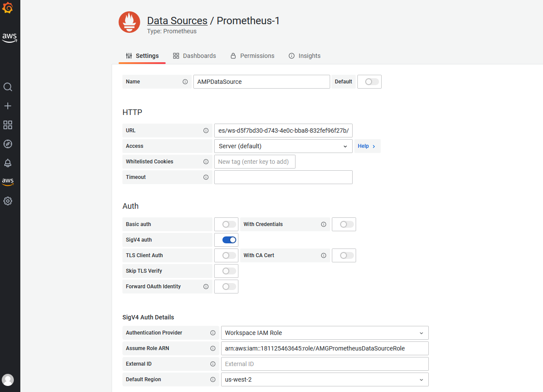
Task: Open the Access Server (default) dropdown
Action: coord(283,146)
